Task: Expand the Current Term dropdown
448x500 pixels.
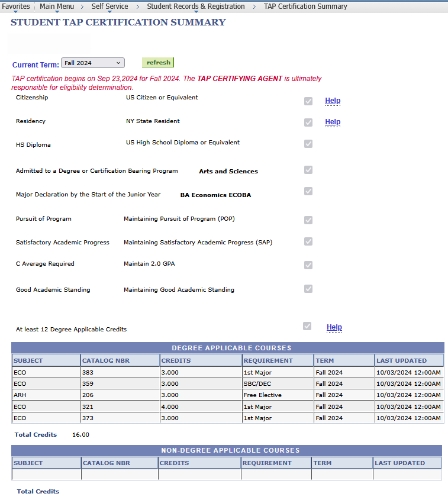Action: 93,63
